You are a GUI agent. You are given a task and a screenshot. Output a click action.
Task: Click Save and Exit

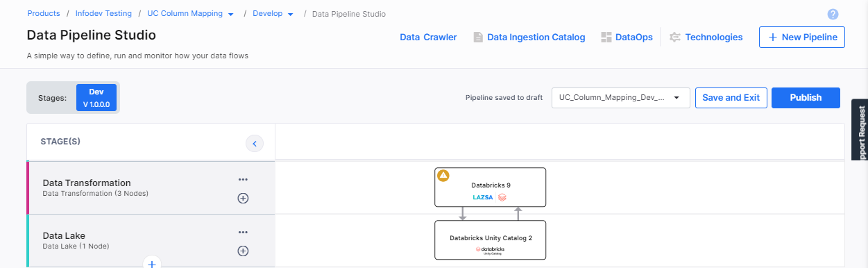click(x=731, y=98)
